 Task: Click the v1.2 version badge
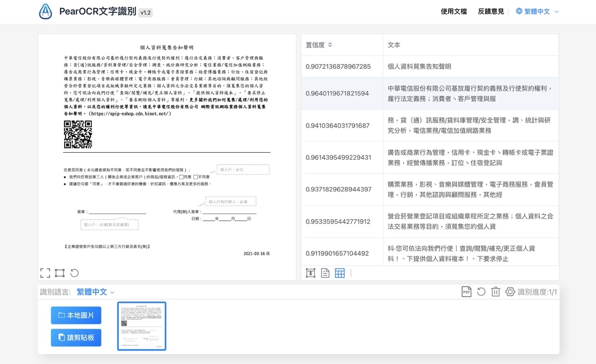click(145, 13)
